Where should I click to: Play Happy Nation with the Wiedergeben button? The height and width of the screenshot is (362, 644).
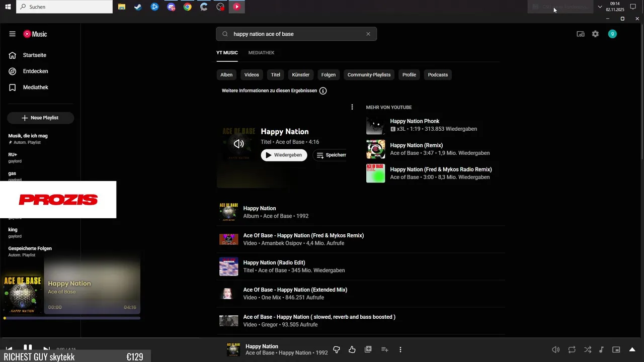[284, 155]
